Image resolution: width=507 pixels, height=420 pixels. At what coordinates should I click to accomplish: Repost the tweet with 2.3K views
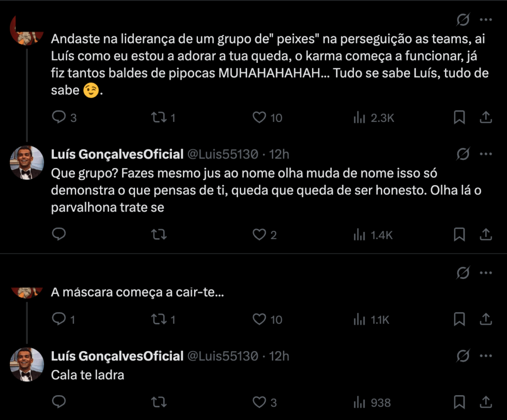tap(158, 117)
